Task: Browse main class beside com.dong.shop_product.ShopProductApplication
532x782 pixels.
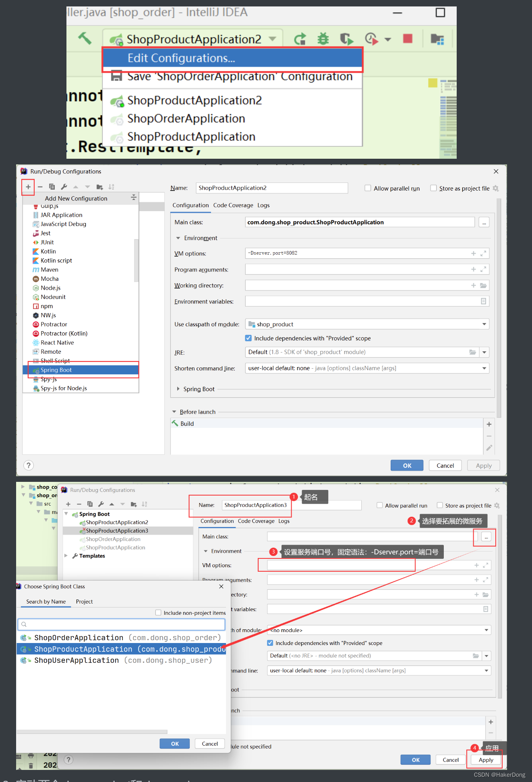Action: [x=484, y=222]
